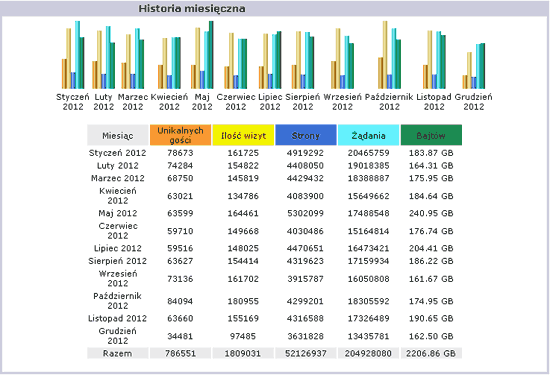The width and height of the screenshot is (550, 375).
Task: Click the Historia miesięczna title bar
Action: tap(275, 8)
